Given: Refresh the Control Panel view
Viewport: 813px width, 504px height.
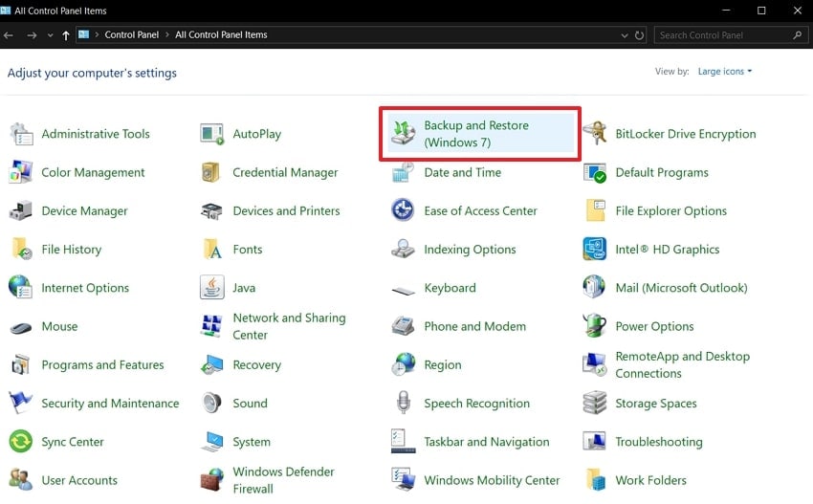Looking at the screenshot, I should click(x=639, y=35).
